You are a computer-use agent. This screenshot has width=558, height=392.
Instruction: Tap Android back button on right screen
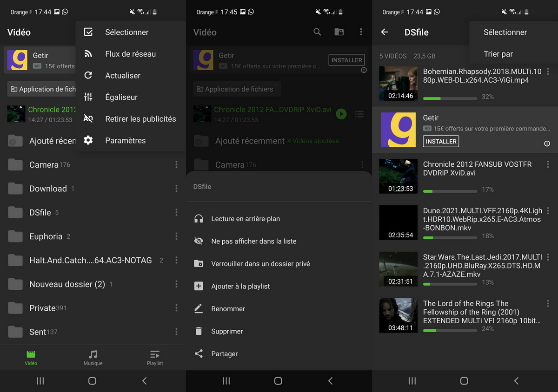[517, 381]
